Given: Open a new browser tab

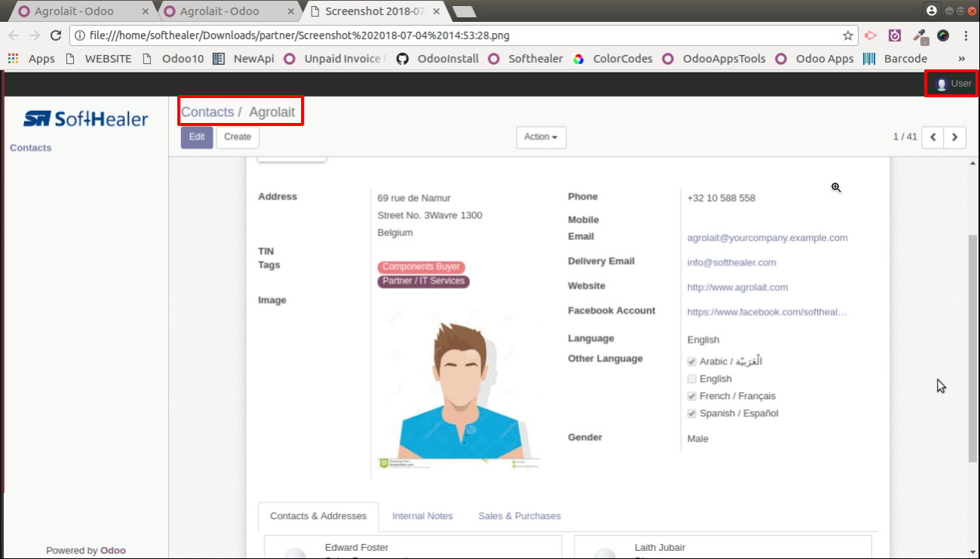Looking at the screenshot, I should click(x=463, y=11).
